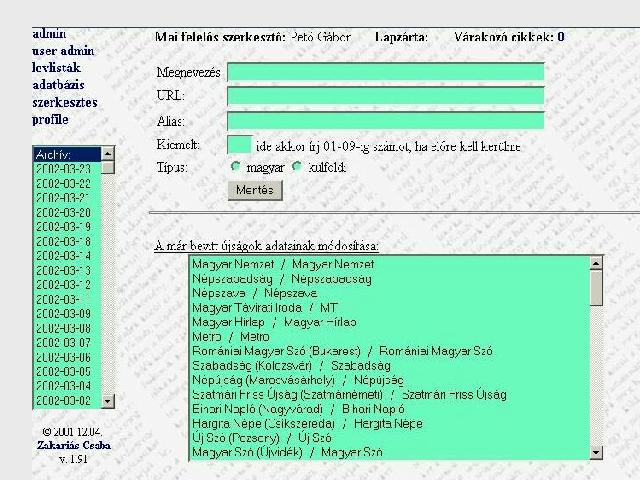Select archive date 2002-03-07
The image size is (640, 480).
coord(67,343)
